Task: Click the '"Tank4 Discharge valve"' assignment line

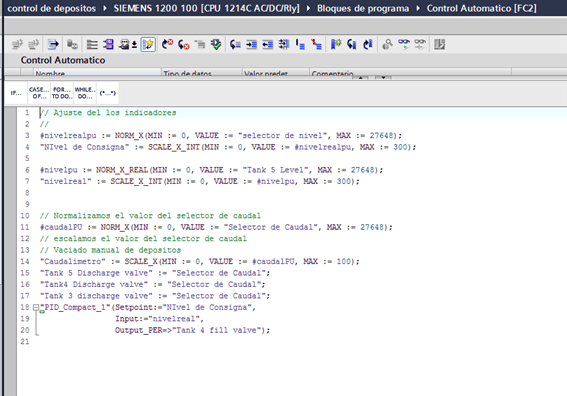Action: tap(152, 285)
